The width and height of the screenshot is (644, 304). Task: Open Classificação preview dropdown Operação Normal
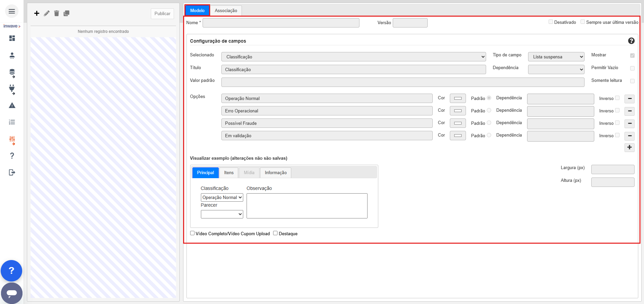point(222,197)
